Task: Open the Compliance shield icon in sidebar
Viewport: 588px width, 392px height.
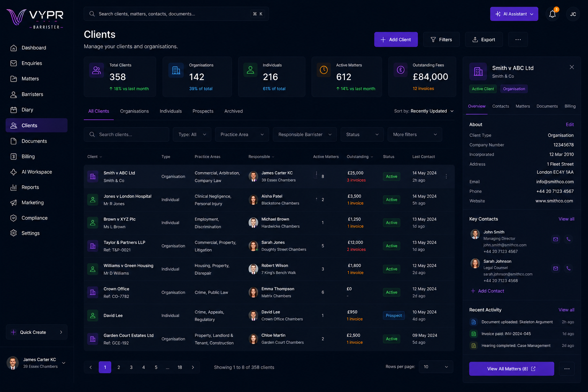Action: (13, 218)
